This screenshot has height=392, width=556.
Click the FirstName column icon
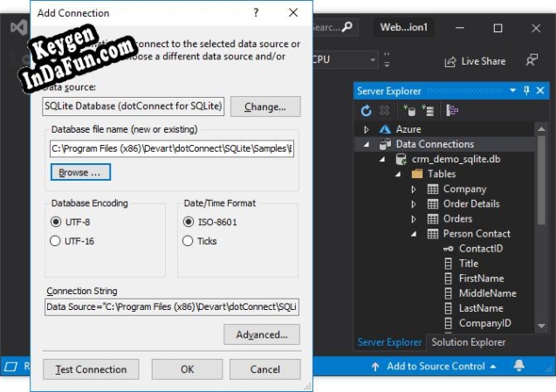point(449,279)
